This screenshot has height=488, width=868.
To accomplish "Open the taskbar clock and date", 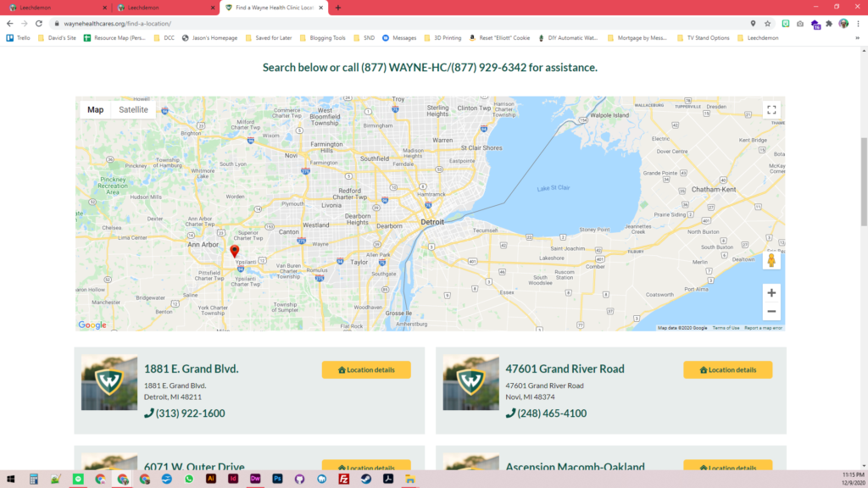I will [853, 480].
